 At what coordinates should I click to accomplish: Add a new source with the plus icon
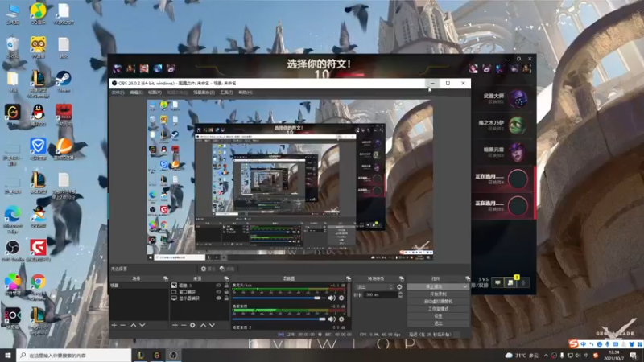pos(175,325)
